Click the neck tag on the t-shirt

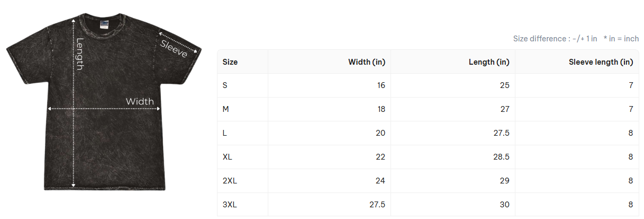click(105, 23)
